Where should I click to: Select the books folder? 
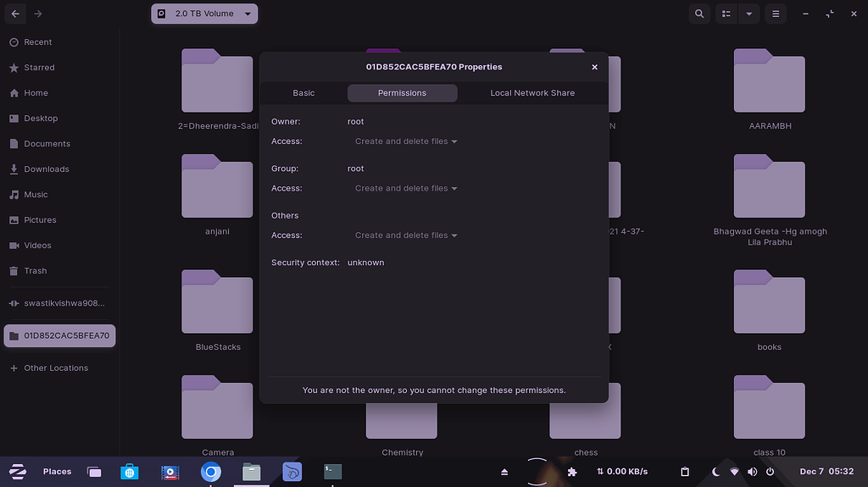coord(770,302)
